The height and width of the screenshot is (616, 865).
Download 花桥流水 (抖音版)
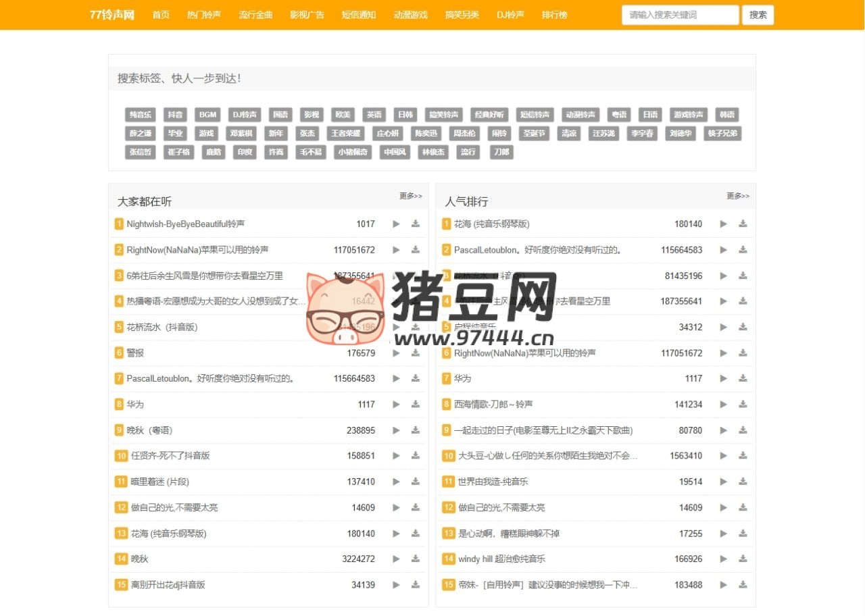[x=415, y=327]
